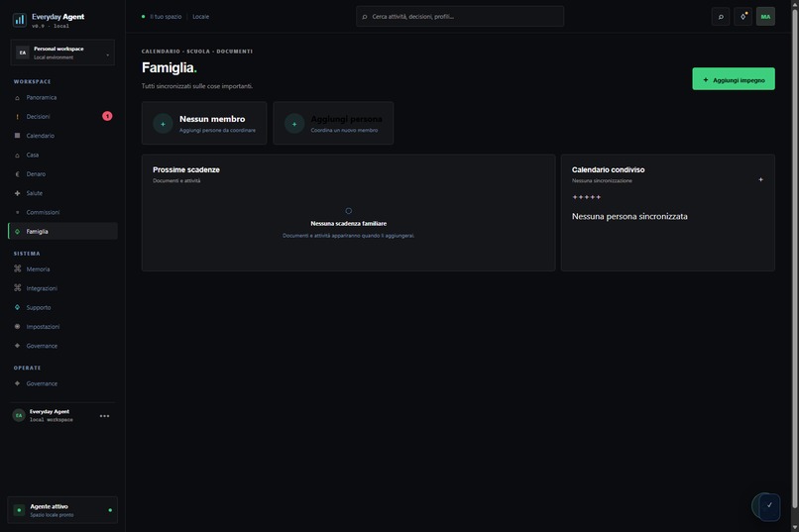This screenshot has height=532, width=799.
Task: Select Casa in the sidebar
Action: coord(62,155)
